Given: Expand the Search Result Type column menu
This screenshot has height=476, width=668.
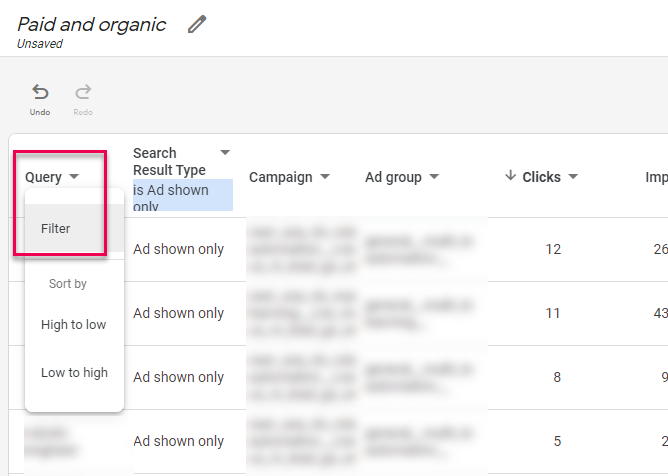Looking at the screenshot, I should click(225, 153).
